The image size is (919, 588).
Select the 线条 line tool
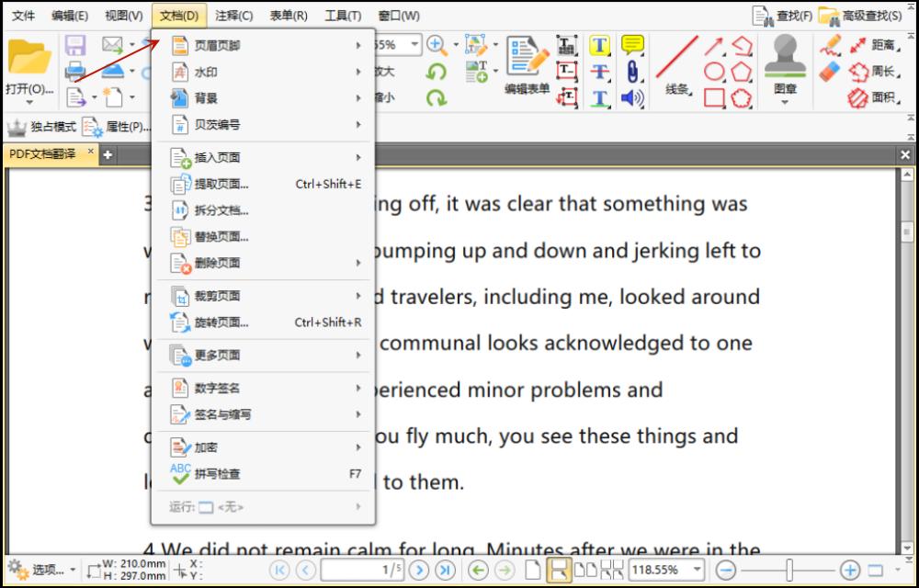coord(677,64)
